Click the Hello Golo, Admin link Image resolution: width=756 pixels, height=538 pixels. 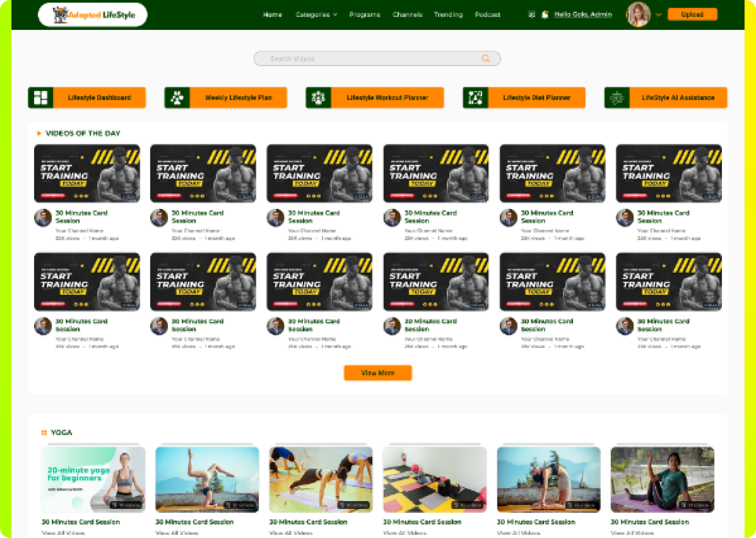[x=583, y=15]
